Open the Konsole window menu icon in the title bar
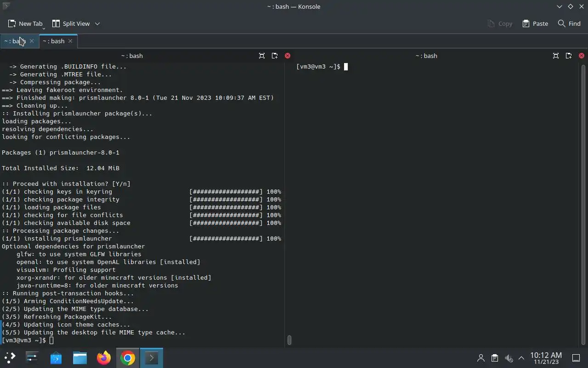 6,6
